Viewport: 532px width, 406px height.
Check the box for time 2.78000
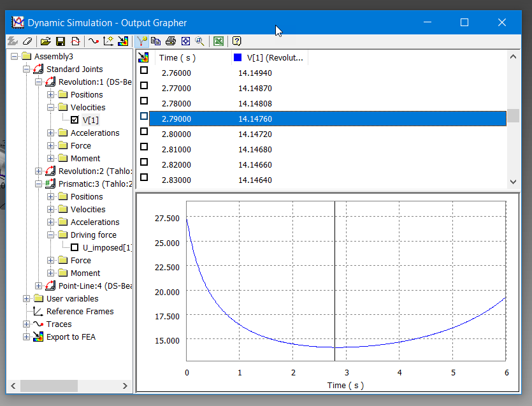(x=144, y=101)
